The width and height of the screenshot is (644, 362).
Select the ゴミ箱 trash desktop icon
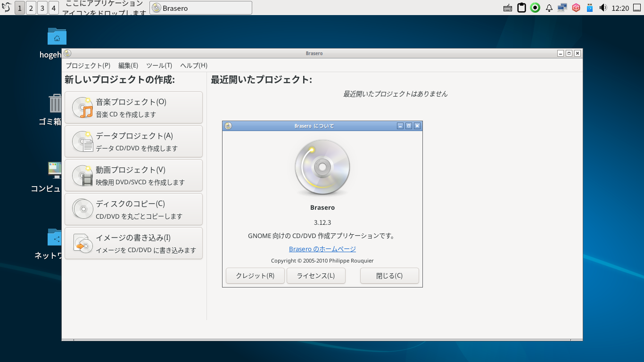(55, 103)
